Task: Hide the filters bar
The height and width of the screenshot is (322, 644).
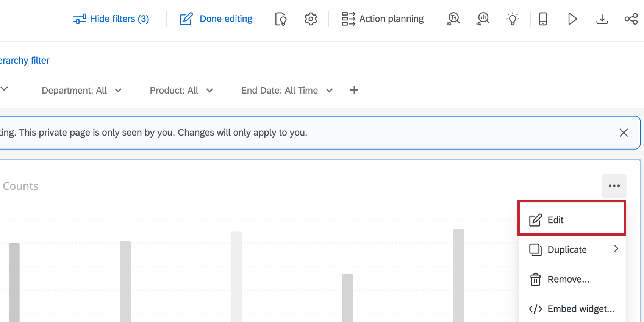Action: pos(111,19)
